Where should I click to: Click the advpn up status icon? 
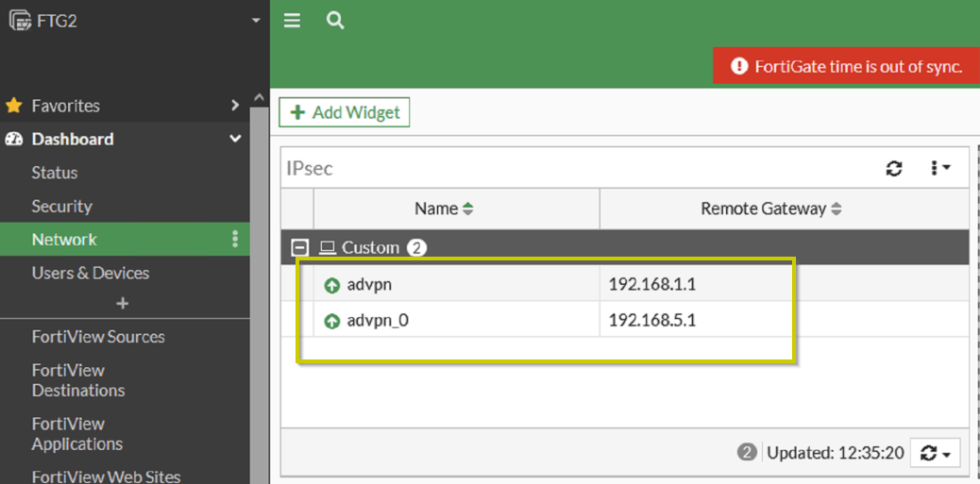(332, 286)
